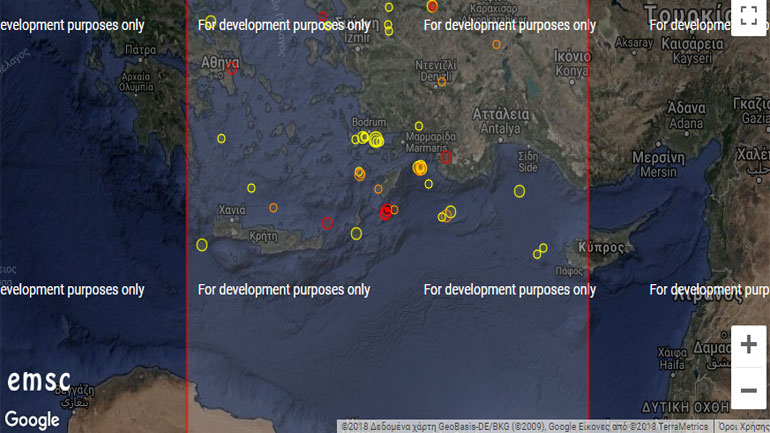The image size is (770, 433).
Task: Click the EMSC logo
Action: tap(39, 381)
